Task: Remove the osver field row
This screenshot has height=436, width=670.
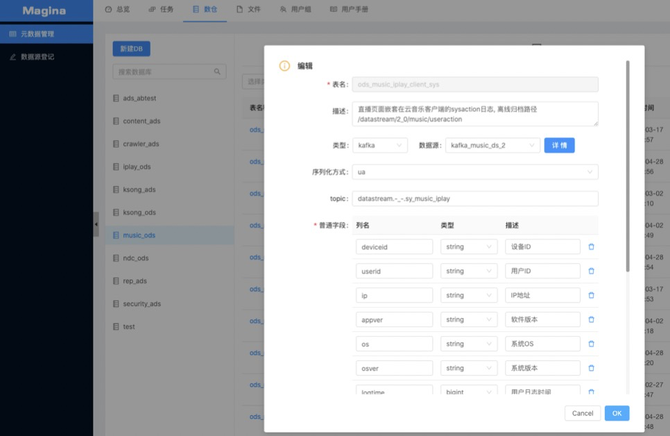Action: click(x=591, y=368)
